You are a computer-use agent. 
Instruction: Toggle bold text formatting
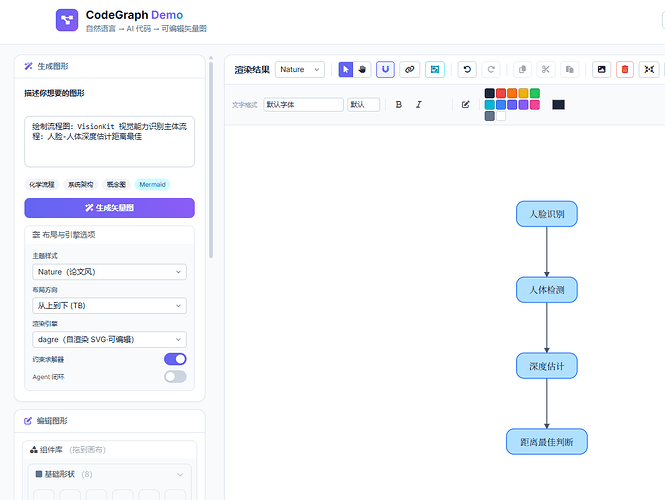tap(399, 104)
